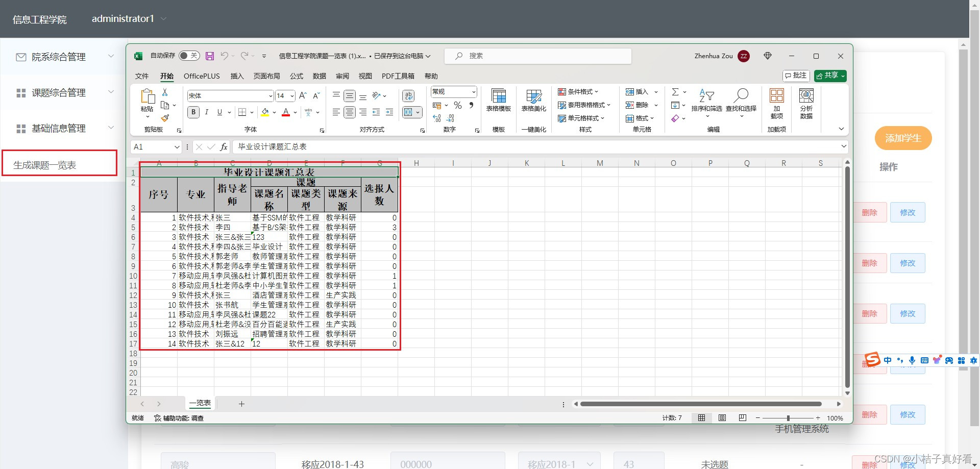Click the insert function fx icon
The image size is (980, 469).
[x=224, y=147]
